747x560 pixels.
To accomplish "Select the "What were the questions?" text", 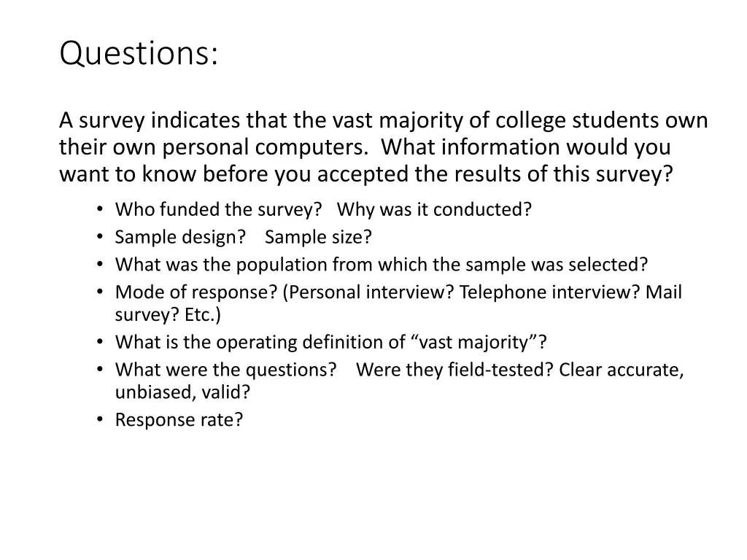I will [x=225, y=370].
